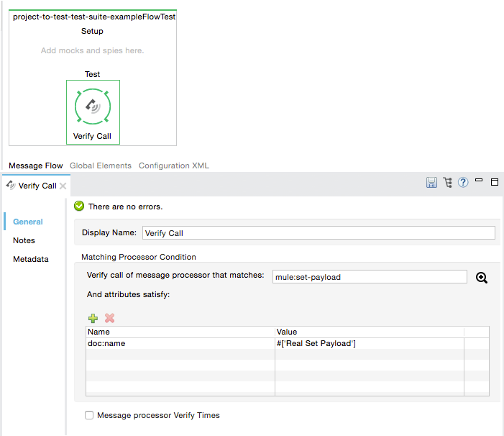Open the tree view icon in the properties toolbar
This screenshot has height=436, width=504.
[447, 182]
